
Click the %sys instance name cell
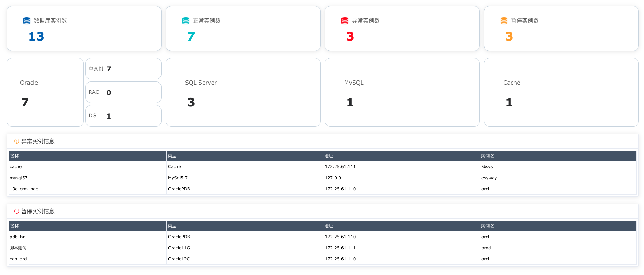(x=558, y=167)
